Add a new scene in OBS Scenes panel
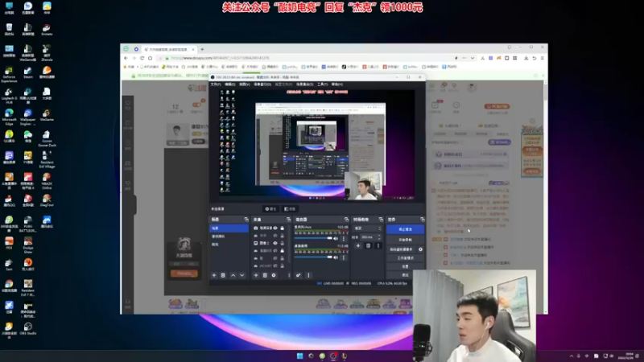This screenshot has height=362, width=644. click(x=214, y=275)
